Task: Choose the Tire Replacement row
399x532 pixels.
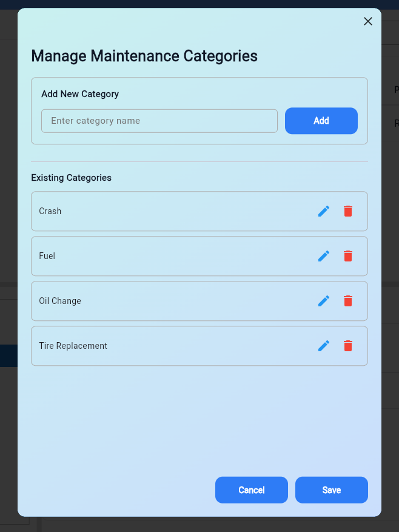Action: 170,346
